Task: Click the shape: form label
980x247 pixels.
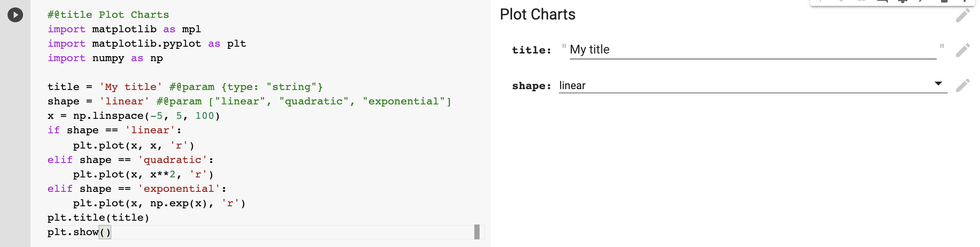Action: tap(532, 86)
